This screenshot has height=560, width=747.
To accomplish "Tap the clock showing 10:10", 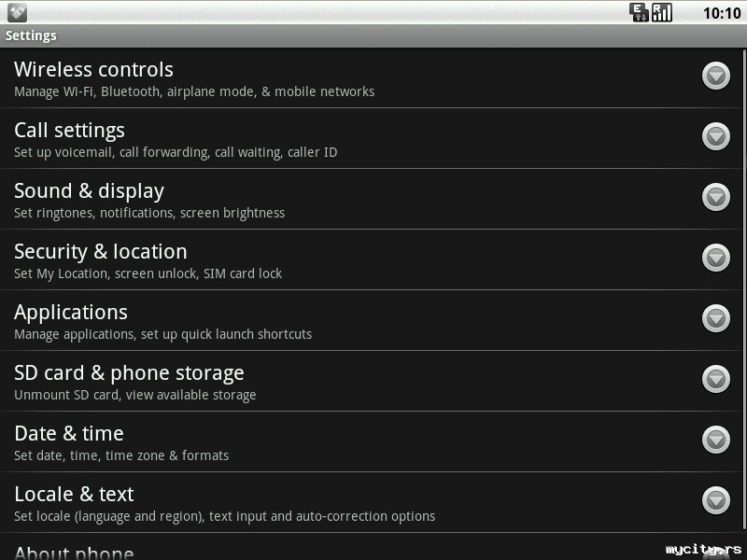I will pyautogui.click(x=720, y=13).
